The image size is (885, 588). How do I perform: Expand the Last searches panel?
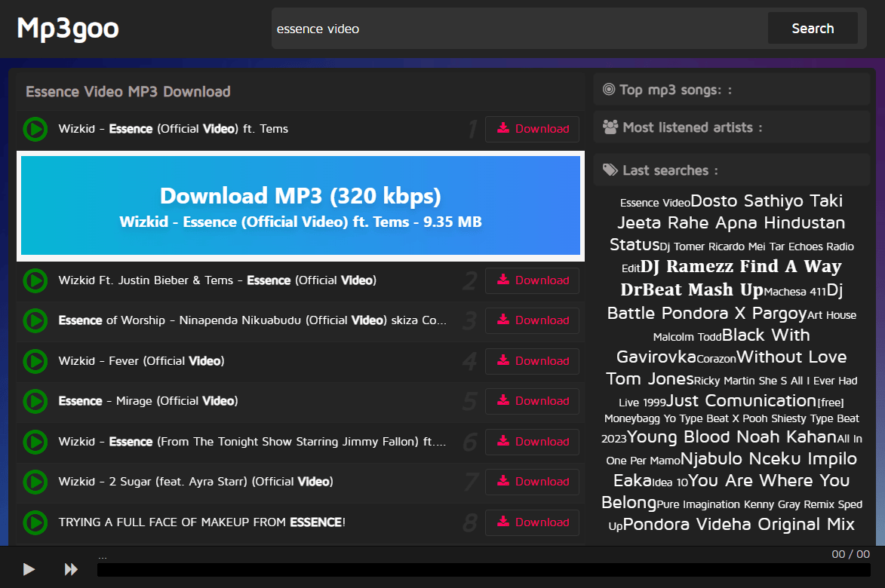pyautogui.click(x=732, y=170)
